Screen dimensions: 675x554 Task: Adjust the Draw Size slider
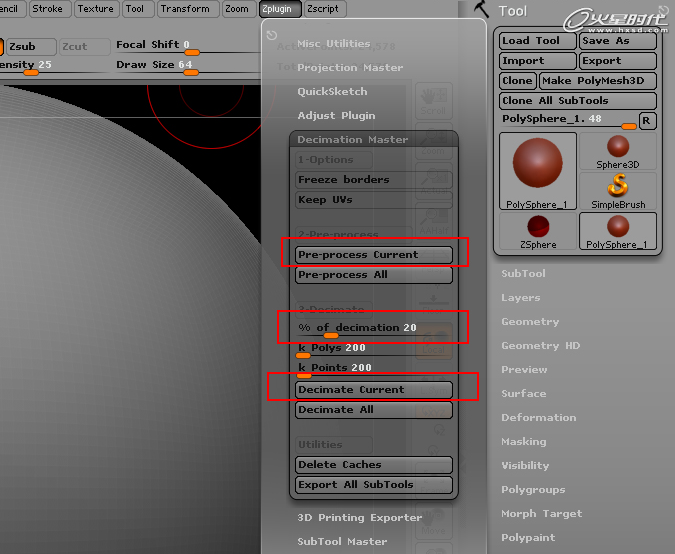187,67
